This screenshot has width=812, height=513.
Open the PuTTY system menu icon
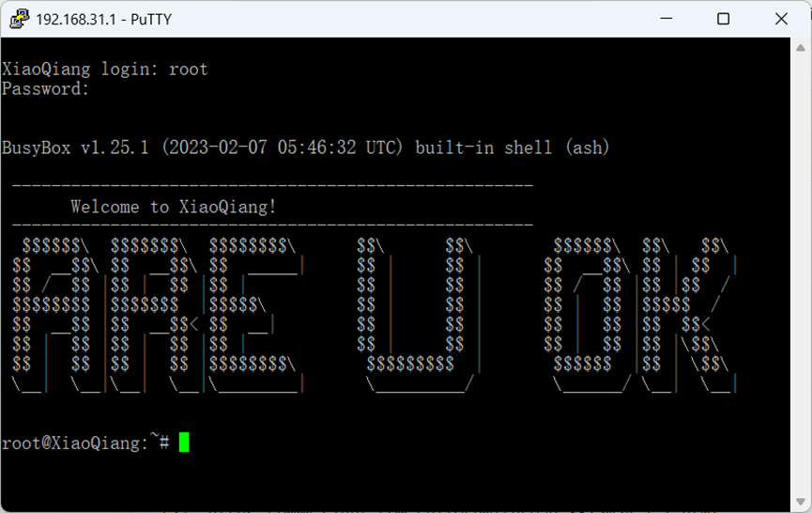19,19
